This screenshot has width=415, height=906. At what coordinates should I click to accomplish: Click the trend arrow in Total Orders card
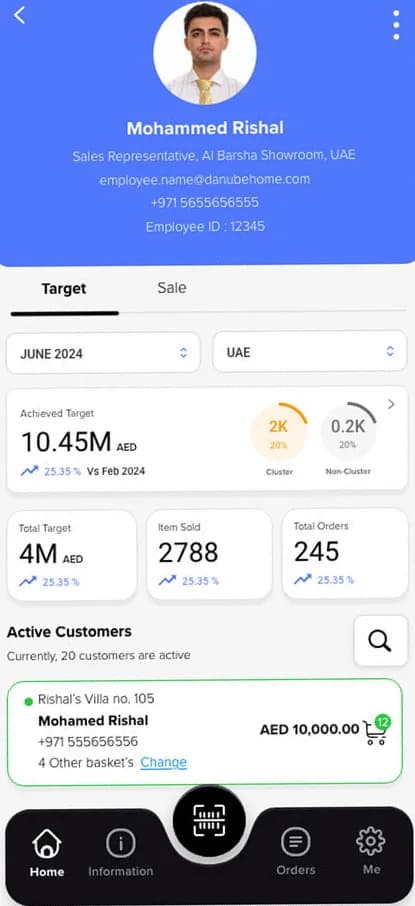click(302, 580)
